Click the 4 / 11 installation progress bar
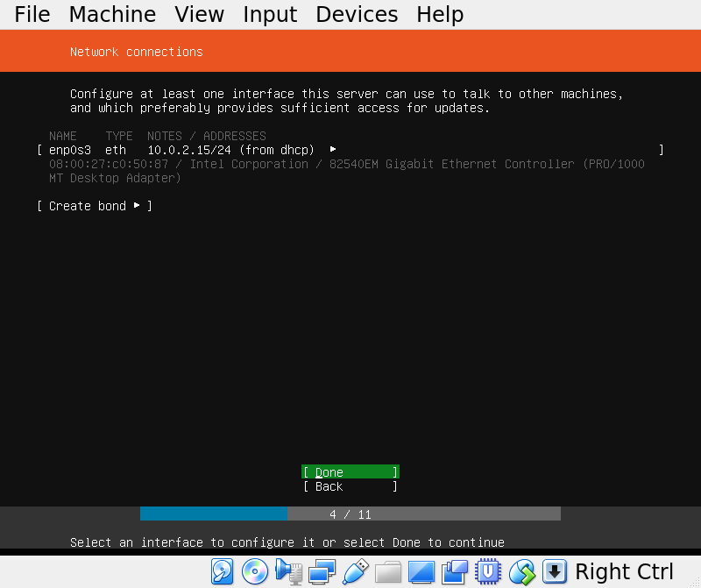The width and height of the screenshot is (701, 588). [350, 514]
